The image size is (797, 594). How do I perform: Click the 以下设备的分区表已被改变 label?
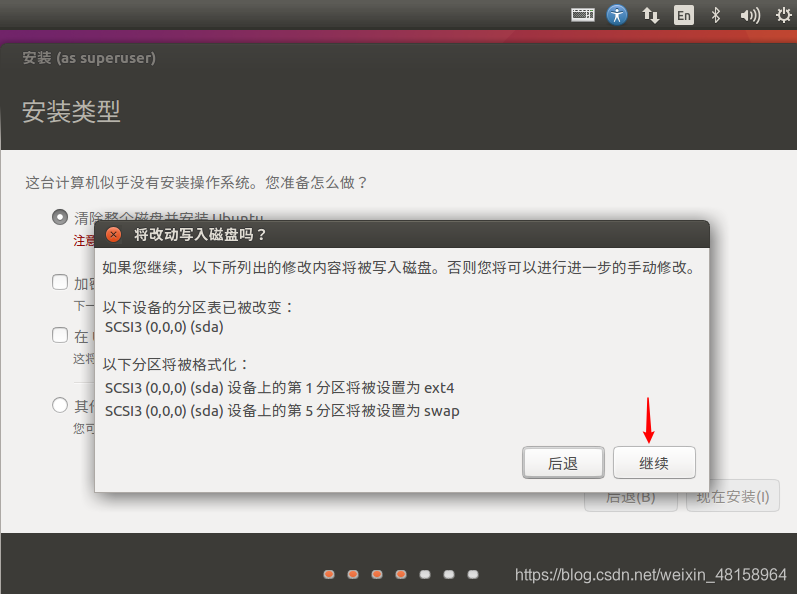click(x=198, y=307)
